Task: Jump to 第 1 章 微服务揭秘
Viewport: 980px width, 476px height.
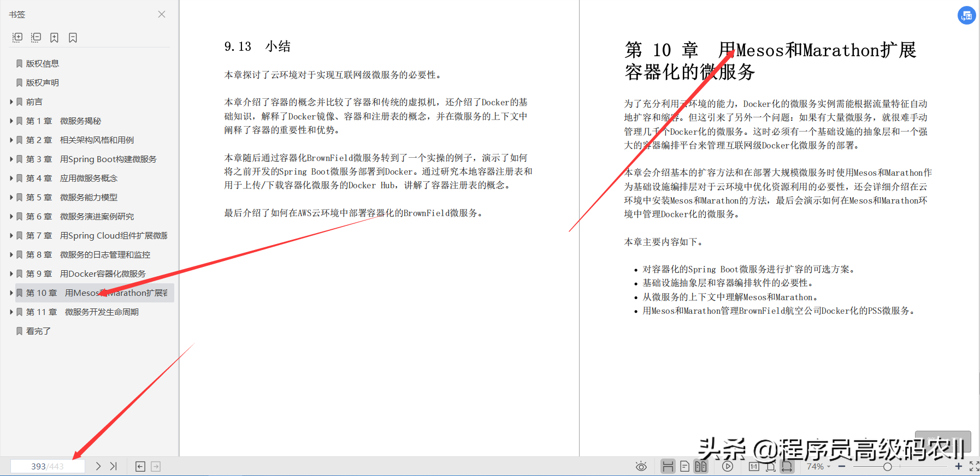Action: click(63, 121)
